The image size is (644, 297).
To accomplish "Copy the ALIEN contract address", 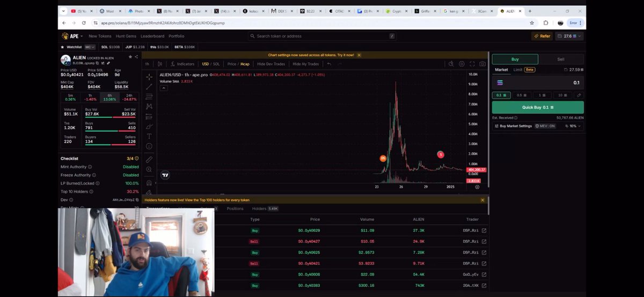I will 98,63.
